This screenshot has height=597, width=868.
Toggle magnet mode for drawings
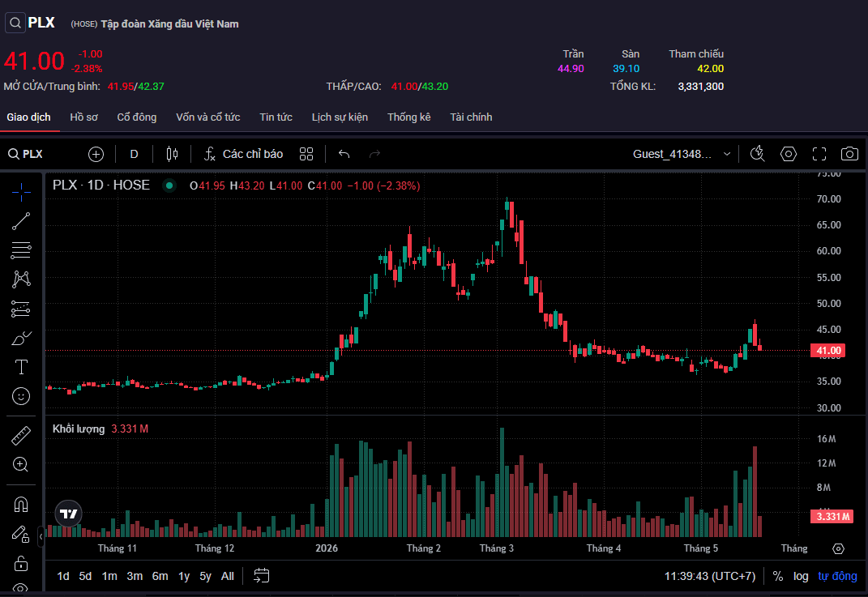click(x=21, y=505)
